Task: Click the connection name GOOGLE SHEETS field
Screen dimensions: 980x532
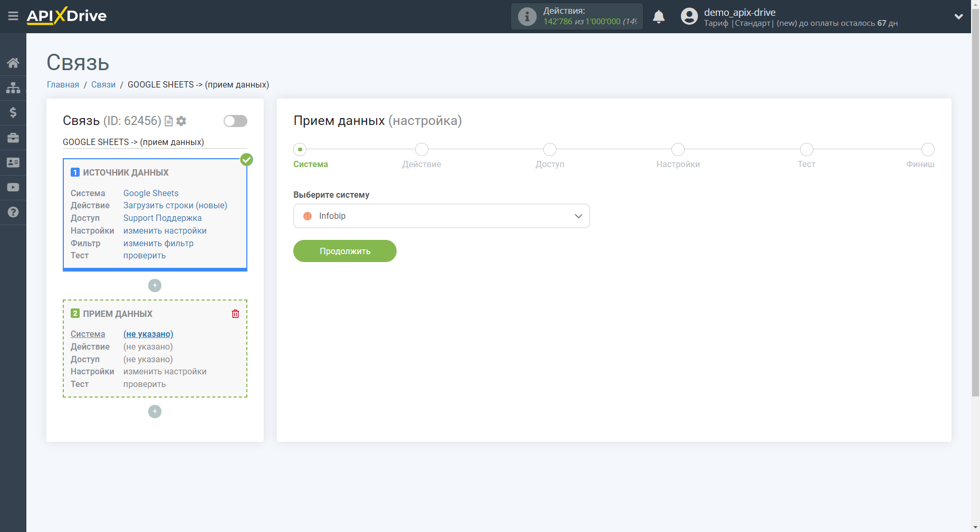Action: click(155, 142)
